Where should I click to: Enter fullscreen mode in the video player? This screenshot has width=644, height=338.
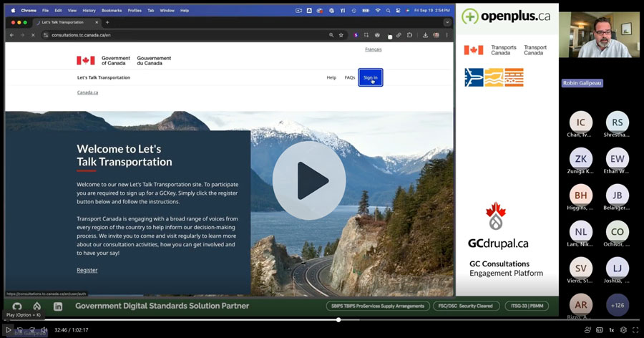[x=635, y=330]
